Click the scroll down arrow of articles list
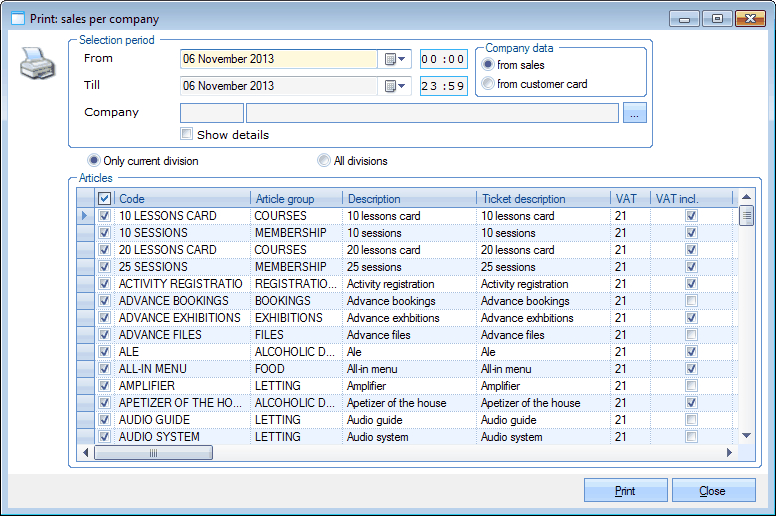Image resolution: width=776 pixels, height=516 pixels. [x=746, y=436]
